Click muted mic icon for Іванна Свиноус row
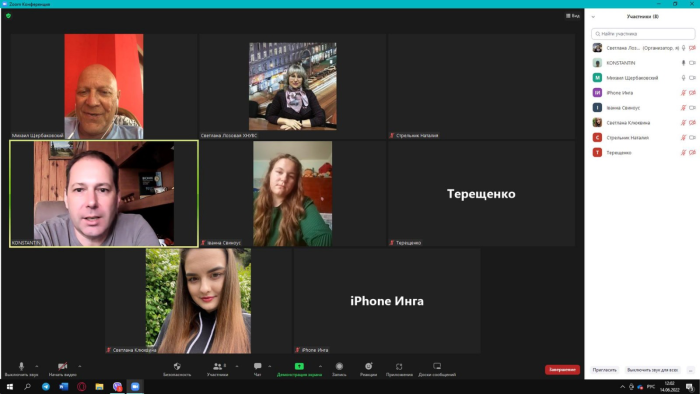The image size is (700, 394). (x=683, y=108)
